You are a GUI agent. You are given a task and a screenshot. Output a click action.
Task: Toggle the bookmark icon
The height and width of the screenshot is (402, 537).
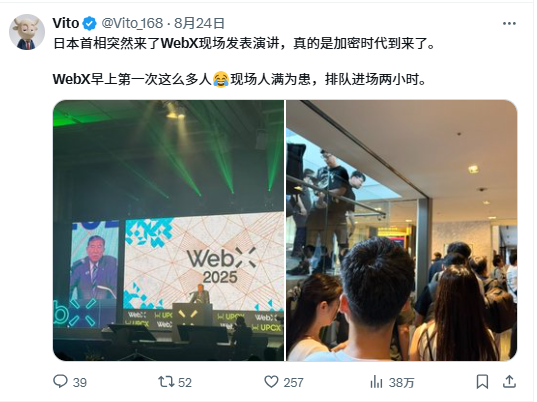(483, 382)
